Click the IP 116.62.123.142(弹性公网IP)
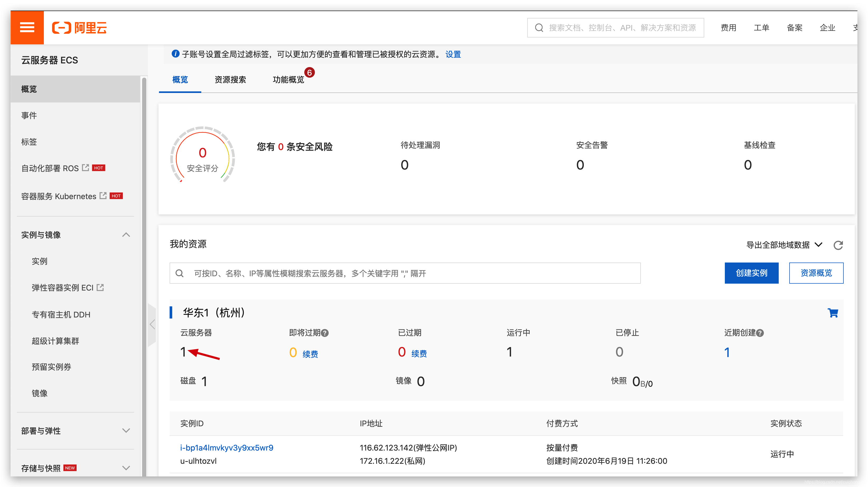The image size is (868, 487). click(408, 448)
